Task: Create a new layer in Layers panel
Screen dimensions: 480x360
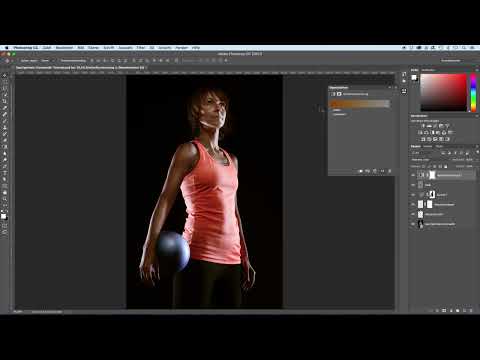Action: click(465, 310)
